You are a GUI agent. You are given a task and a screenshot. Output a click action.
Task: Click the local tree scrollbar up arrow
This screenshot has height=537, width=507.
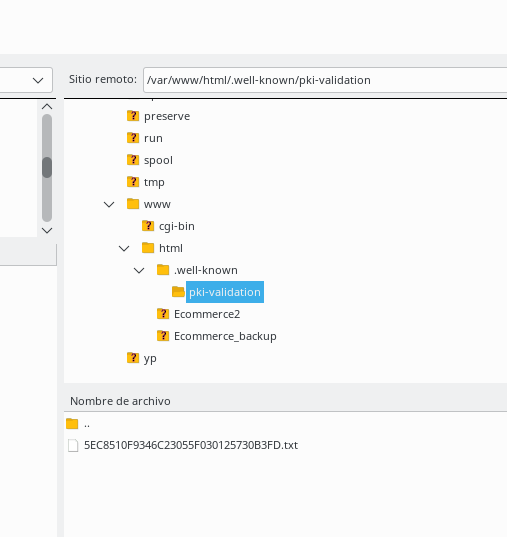pyautogui.click(x=47, y=107)
